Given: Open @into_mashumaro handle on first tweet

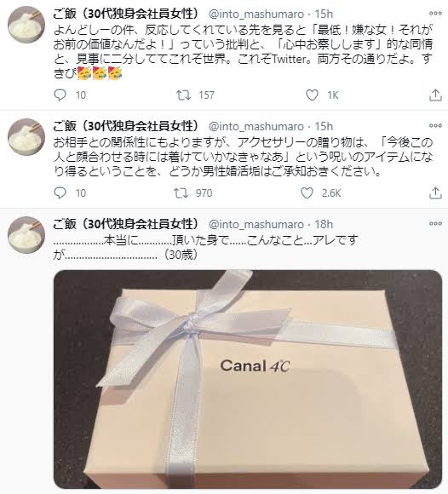Looking at the screenshot, I should click(256, 14).
